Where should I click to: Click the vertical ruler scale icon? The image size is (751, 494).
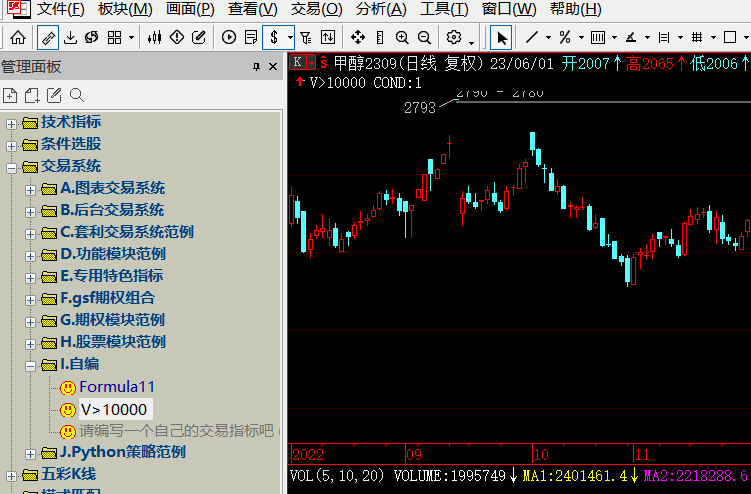pos(380,37)
